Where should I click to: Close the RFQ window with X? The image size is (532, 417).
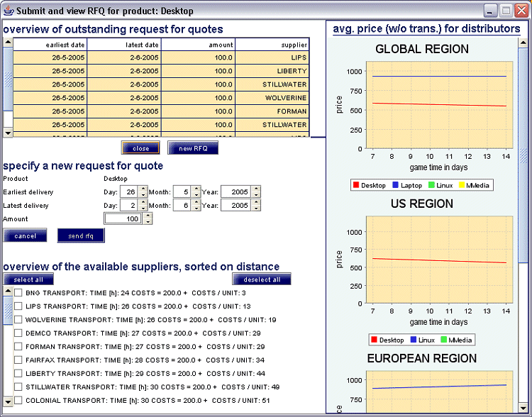521,11
